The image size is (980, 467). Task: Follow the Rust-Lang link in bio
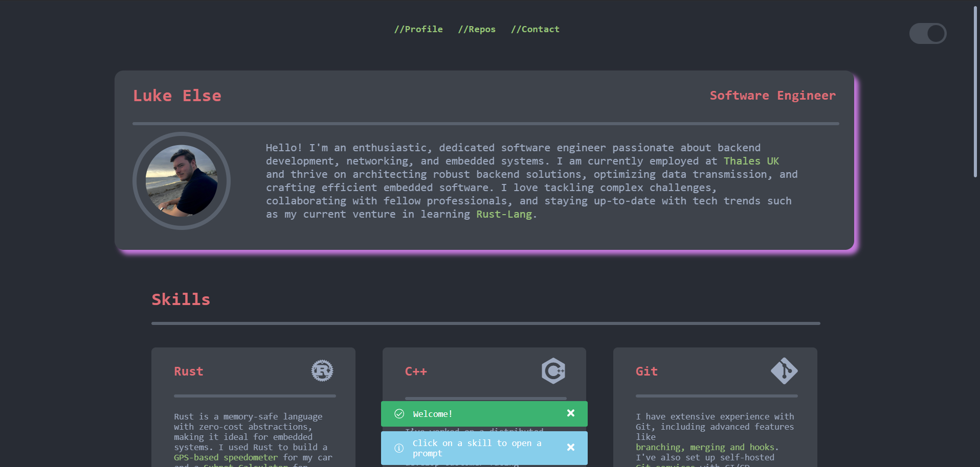[x=504, y=214]
